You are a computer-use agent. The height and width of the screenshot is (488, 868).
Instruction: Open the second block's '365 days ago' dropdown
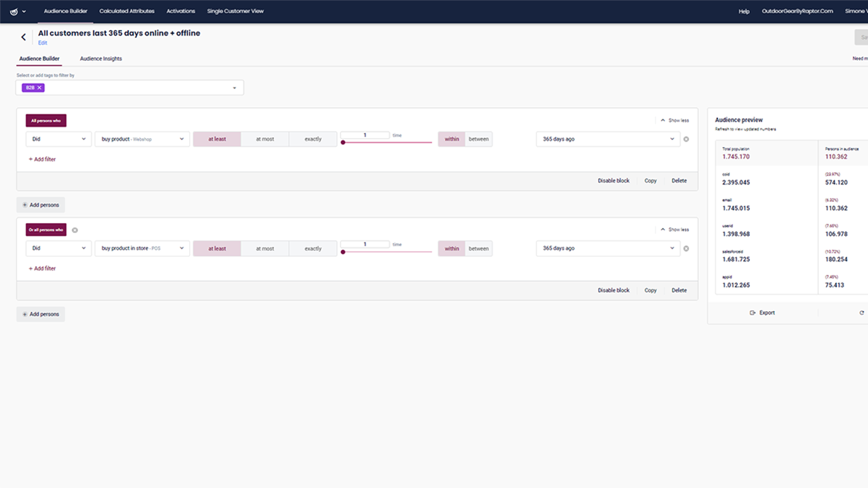(608, 249)
